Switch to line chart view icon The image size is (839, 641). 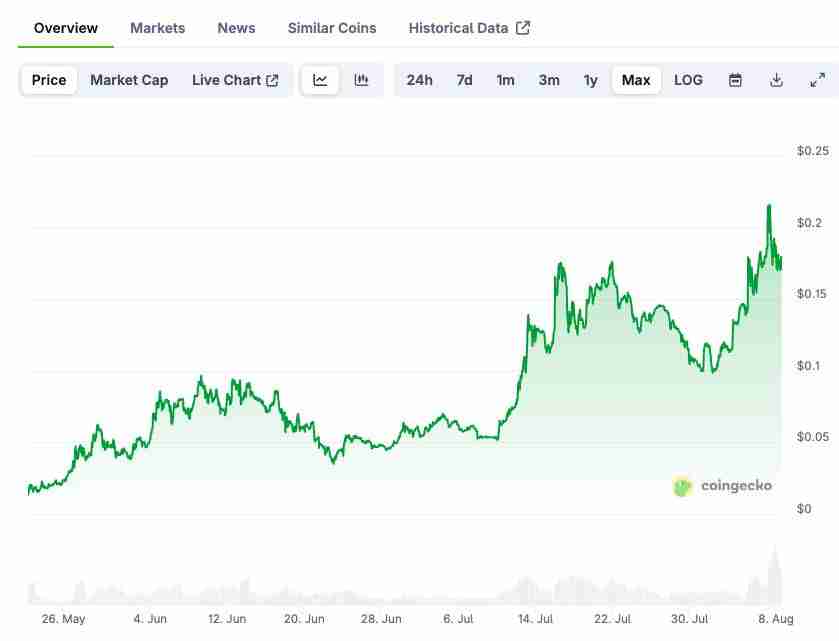(320, 80)
